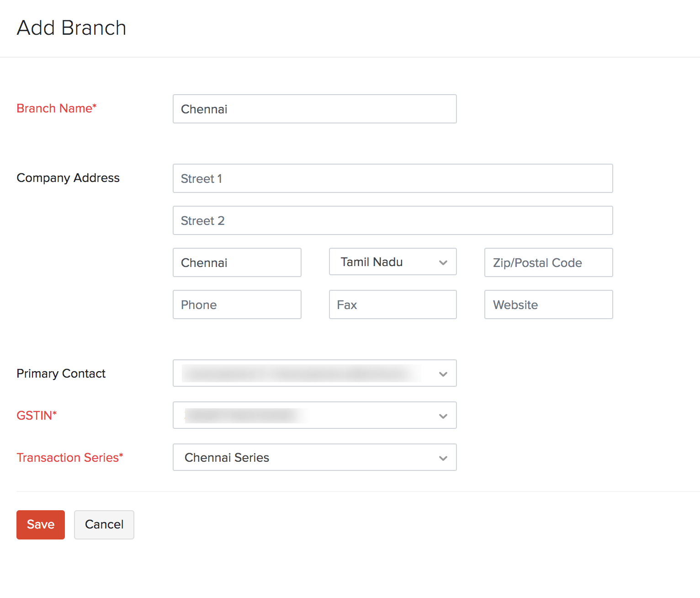Click the Branch Name field containing Chennai
Viewport: 700px width, 598px height.
tap(314, 109)
